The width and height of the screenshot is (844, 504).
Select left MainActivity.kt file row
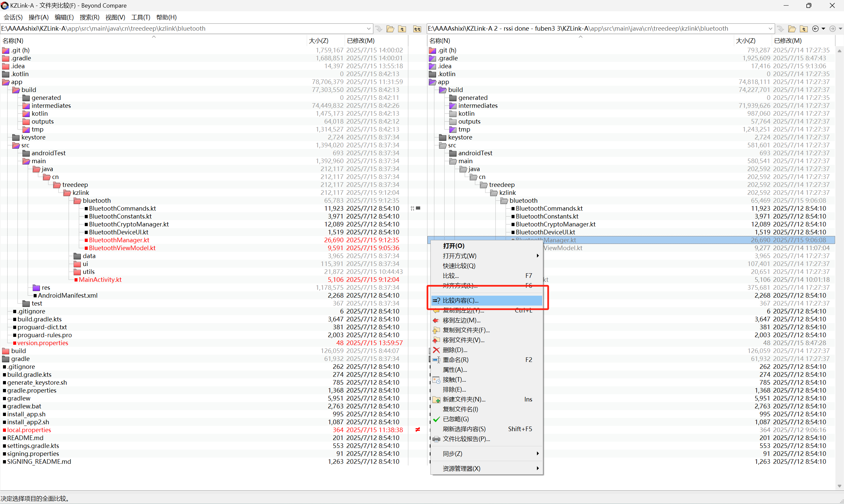(x=204, y=280)
